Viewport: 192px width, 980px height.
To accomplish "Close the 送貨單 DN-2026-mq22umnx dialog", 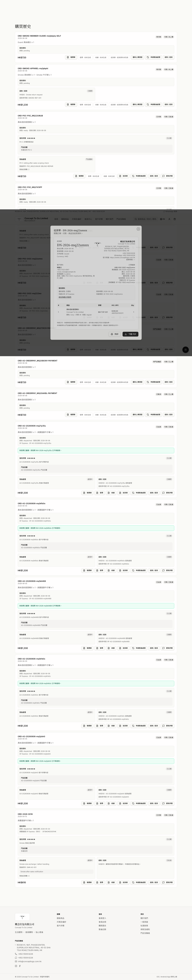I will [x=138, y=229].
